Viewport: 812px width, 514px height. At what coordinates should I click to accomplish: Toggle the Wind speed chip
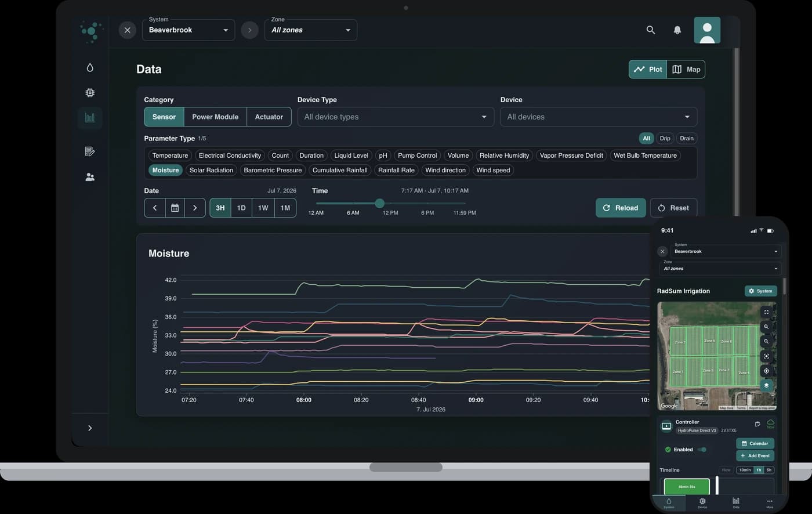tap(493, 170)
